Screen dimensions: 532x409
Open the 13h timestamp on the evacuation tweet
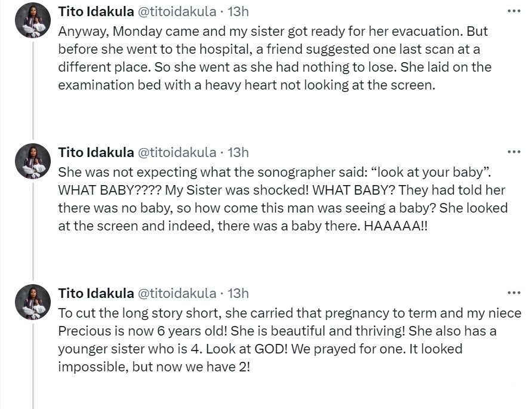[239, 11]
